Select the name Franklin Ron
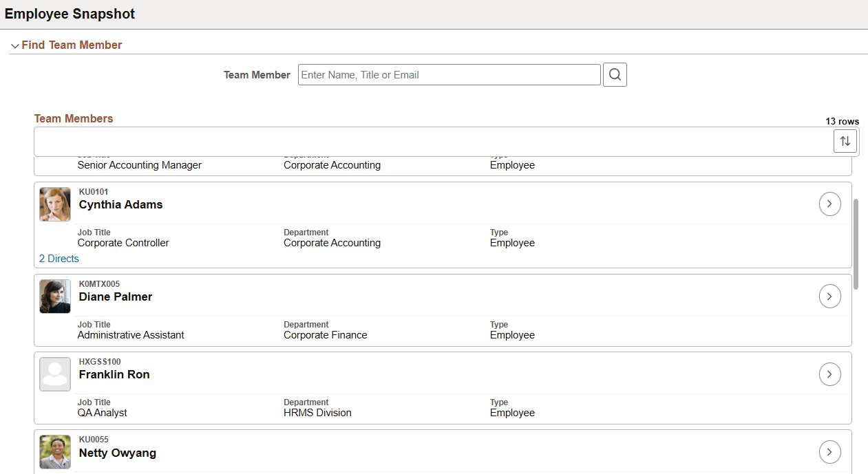This screenshot has width=868, height=474. tap(114, 374)
